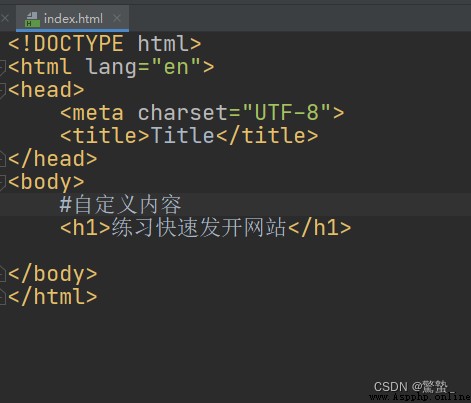Click the blank line above </body>
This screenshot has width=471, height=403.
pyautogui.click(x=235, y=251)
